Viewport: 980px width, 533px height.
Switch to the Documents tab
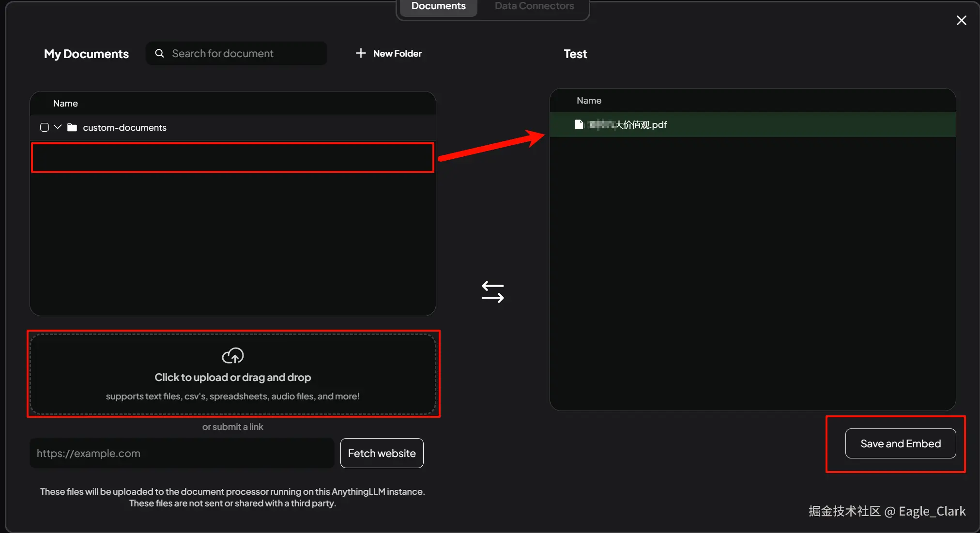click(438, 6)
